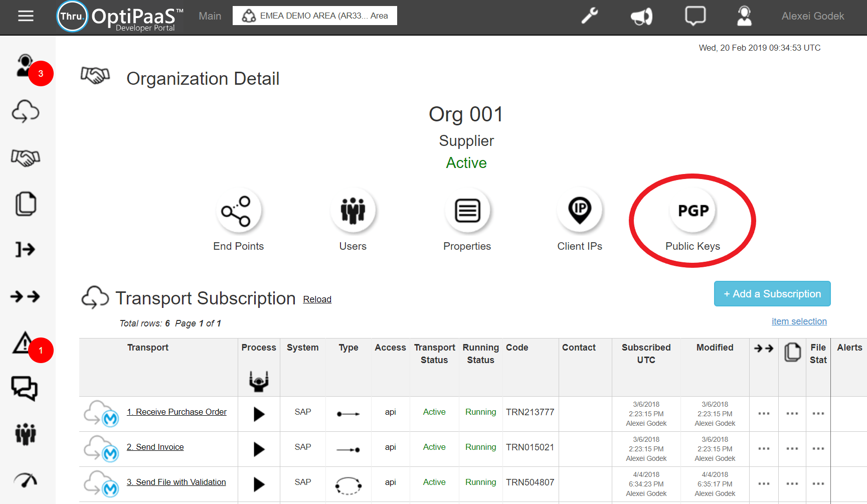The image size is (867, 504).
Task: Run the Receive Purchase Order transport
Action: tap(258, 414)
